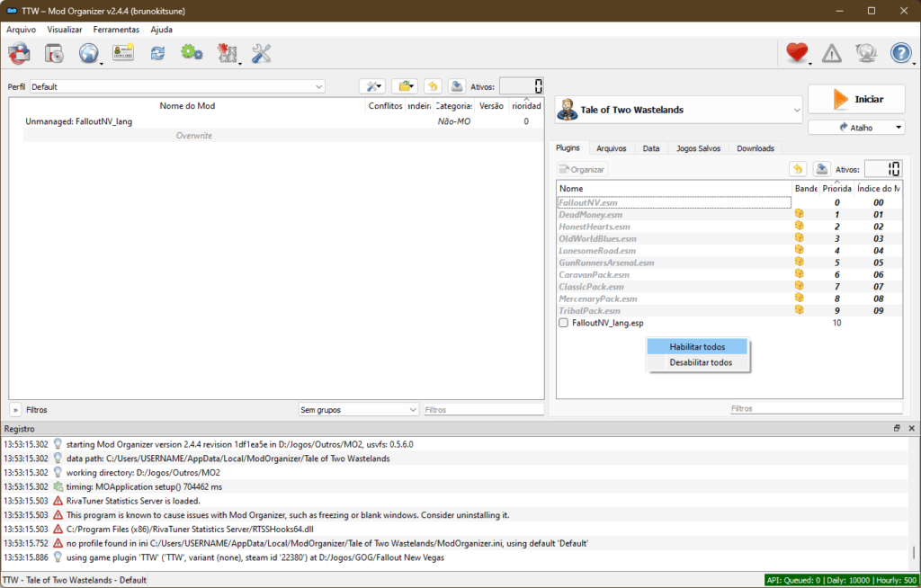The height and width of the screenshot is (588, 921).
Task: Click the green gears executables icon
Action: (192, 54)
